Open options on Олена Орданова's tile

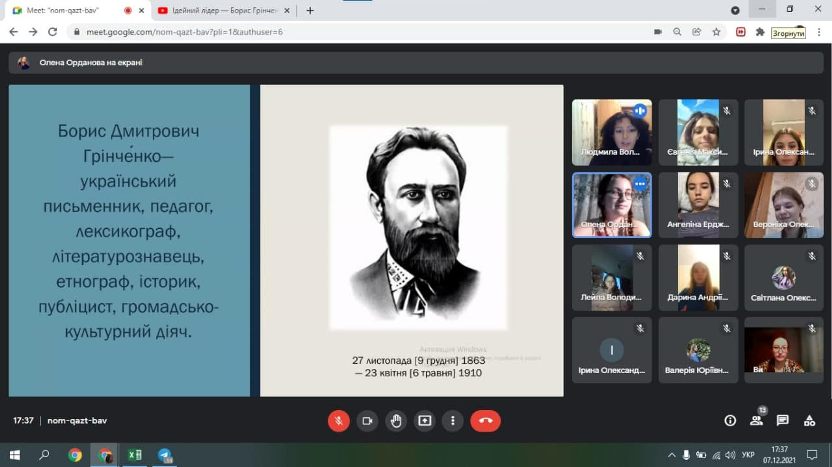(x=639, y=185)
